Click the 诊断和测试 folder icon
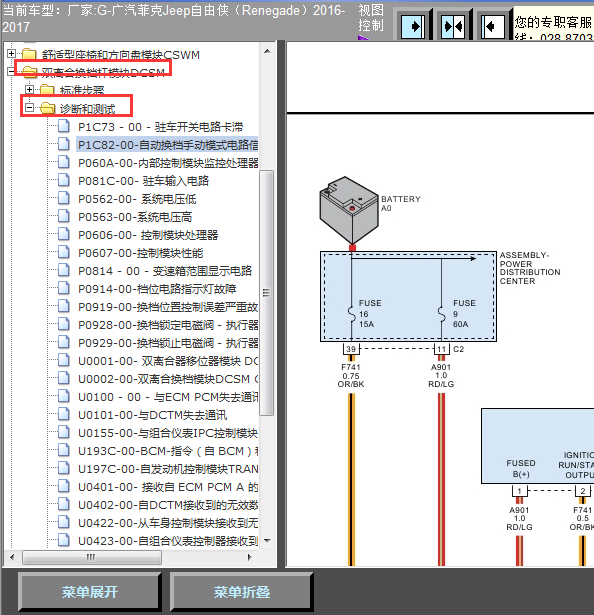594x615 pixels. tap(47, 107)
